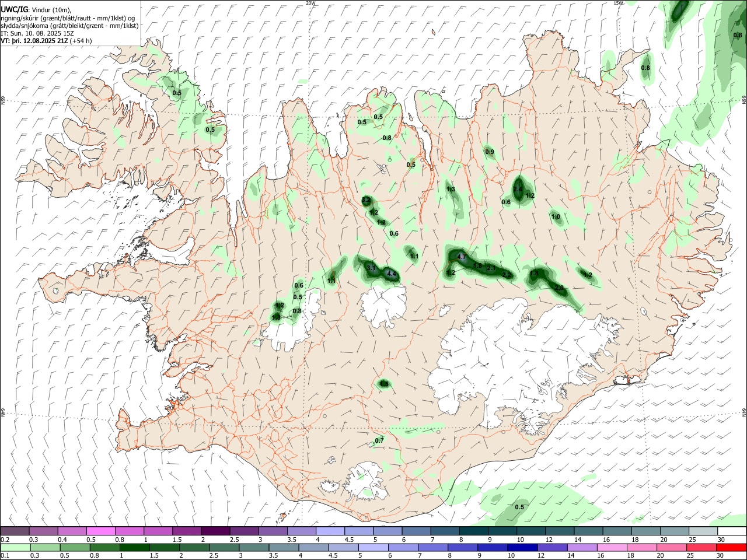Viewport: 747px width, 560px height.
Task: Click the 1.0 precipitation value label
Action: pyautogui.click(x=556, y=217)
